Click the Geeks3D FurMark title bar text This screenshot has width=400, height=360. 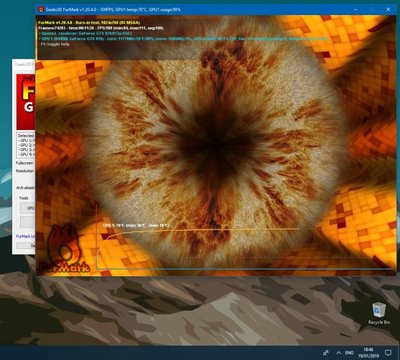tap(113, 10)
